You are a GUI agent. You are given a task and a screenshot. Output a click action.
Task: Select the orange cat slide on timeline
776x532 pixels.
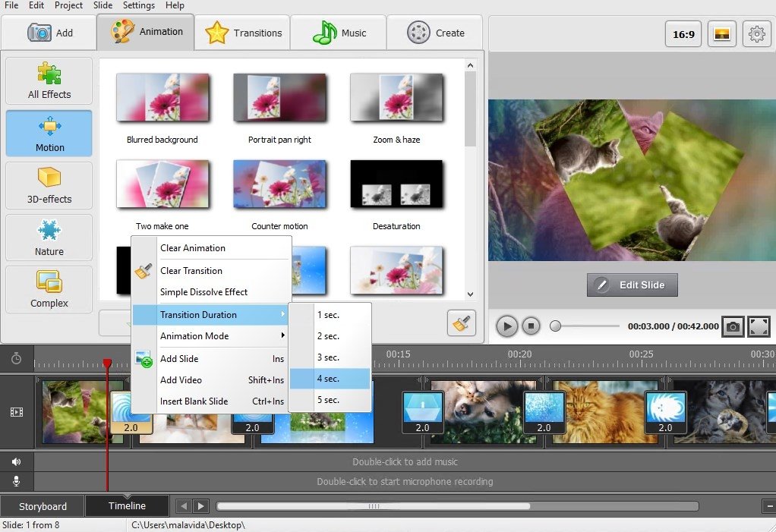coord(604,411)
